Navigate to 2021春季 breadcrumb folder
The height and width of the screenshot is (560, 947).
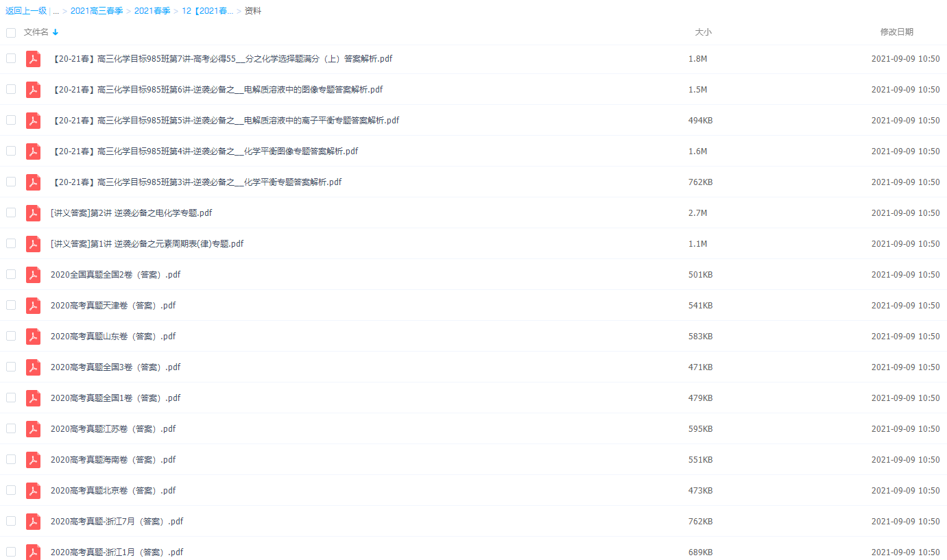click(x=152, y=11)
